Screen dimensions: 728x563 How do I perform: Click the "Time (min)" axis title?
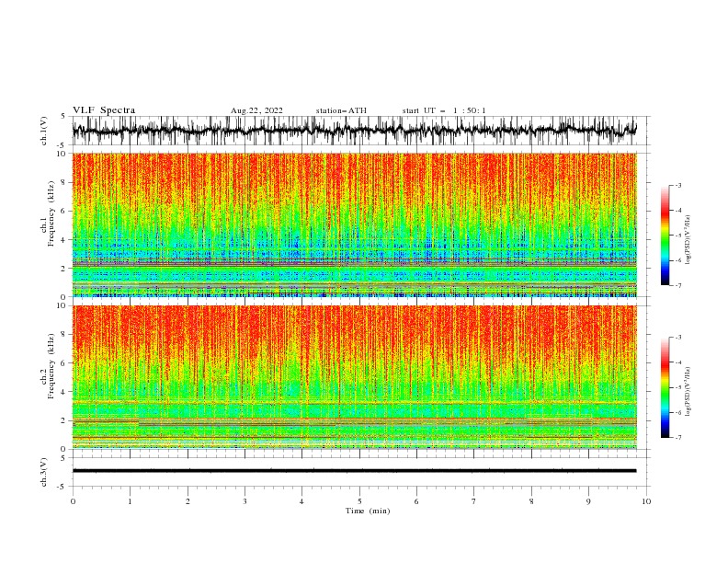[x=368, y=511]
